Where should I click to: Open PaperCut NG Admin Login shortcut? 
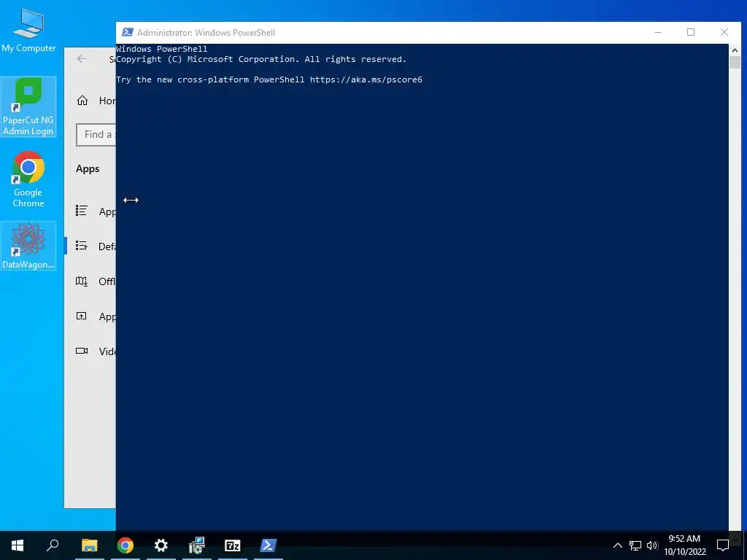tap(28, 106)
